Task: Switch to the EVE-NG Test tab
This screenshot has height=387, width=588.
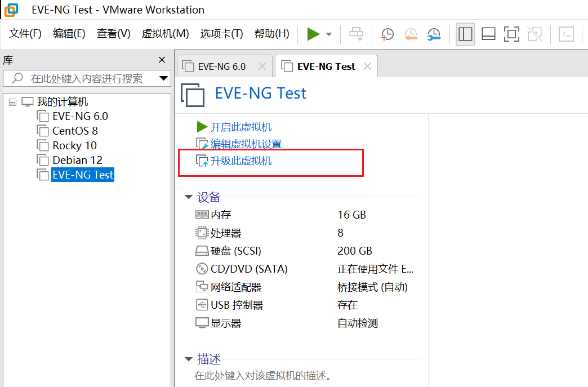Action: [x=326, y=66]
